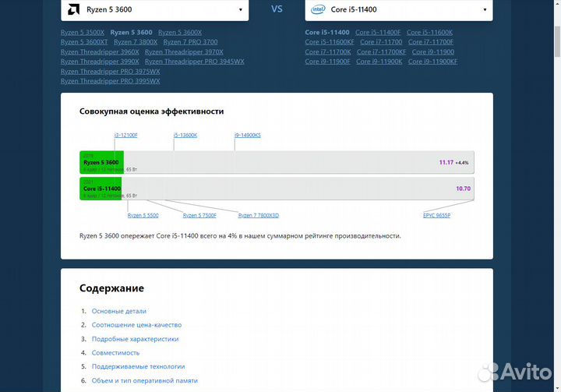Image resolution: width=561 pixels, height=392 pixels.
Task: Click the Ryzen 7 7800X3D marker below chart
Action: (259, 216)
